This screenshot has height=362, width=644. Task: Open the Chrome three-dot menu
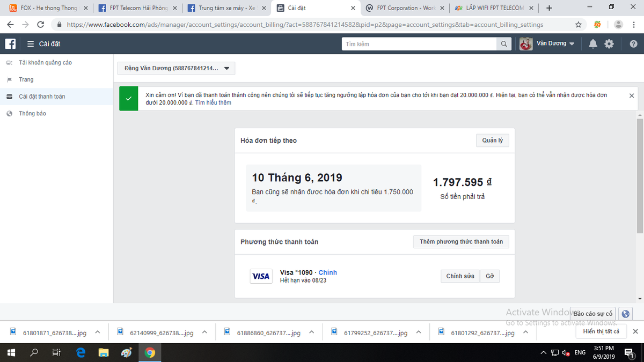click(634, 25)
